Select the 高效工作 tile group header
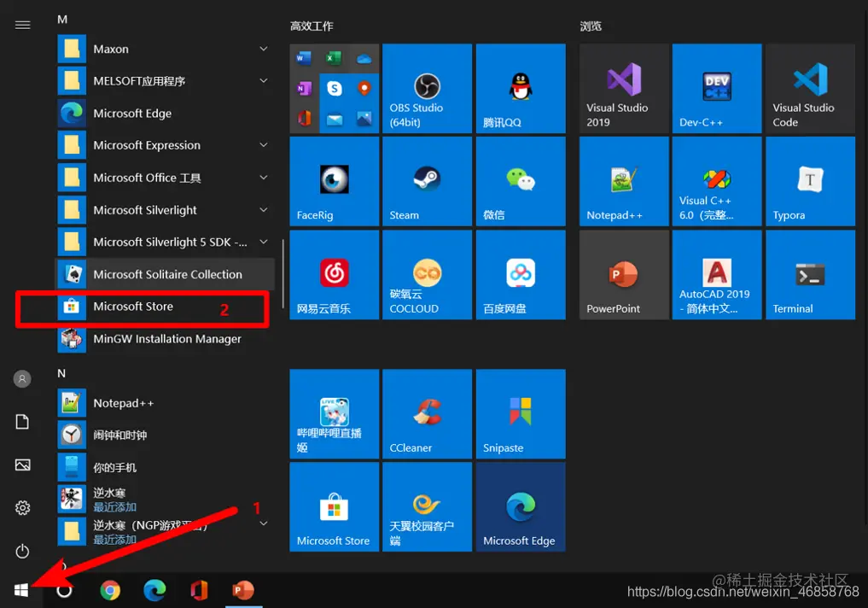 [312, 26]
